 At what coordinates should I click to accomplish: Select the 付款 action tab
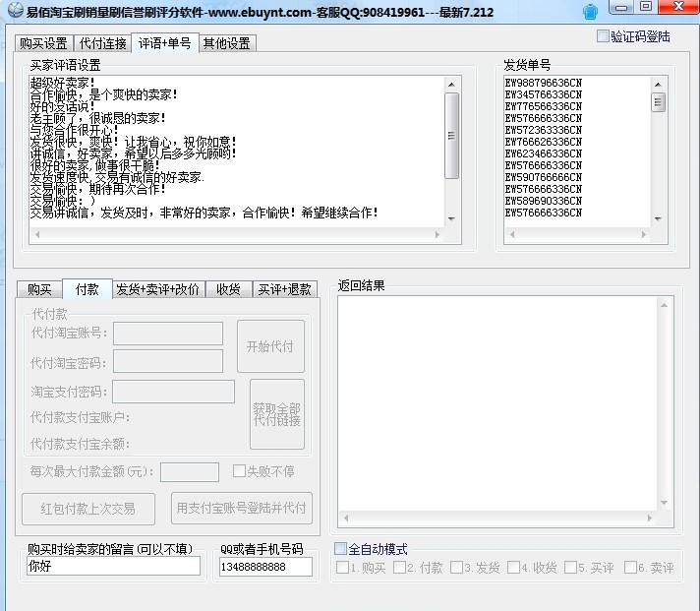(x=87, y=288)
